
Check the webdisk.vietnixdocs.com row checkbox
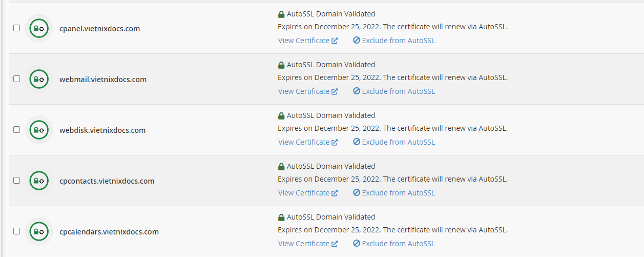click(x=16, y=129)
